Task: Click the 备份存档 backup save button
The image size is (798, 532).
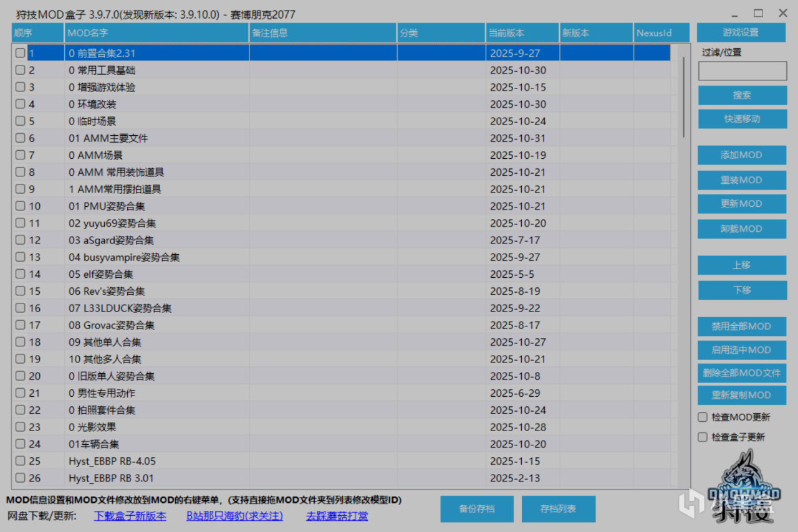Action: point(477,509)
